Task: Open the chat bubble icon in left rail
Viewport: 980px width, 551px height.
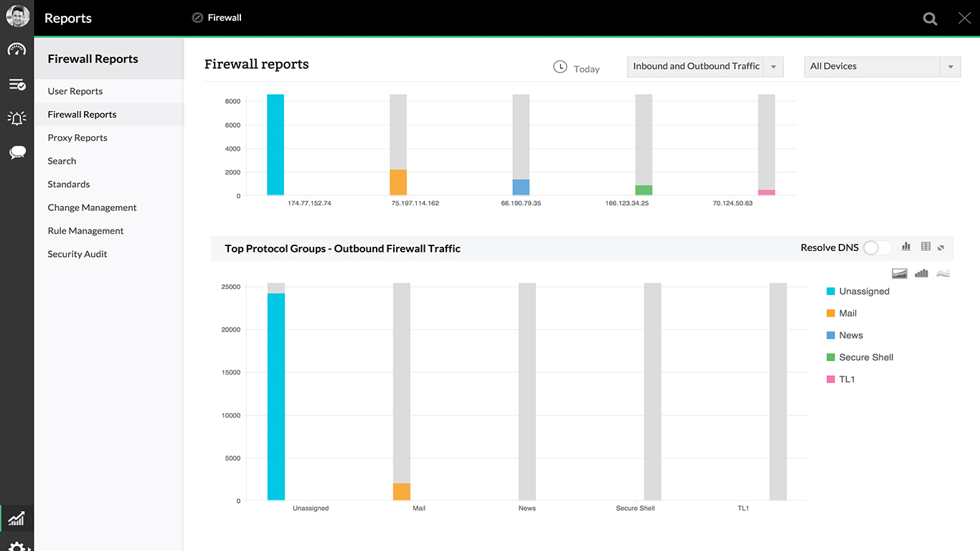Action: point(17,152)
